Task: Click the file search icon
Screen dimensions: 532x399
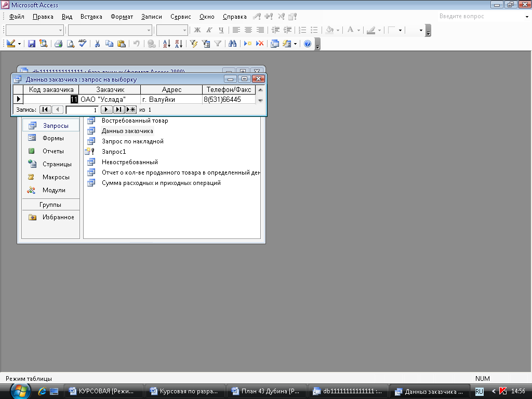Action: [44, 44]
